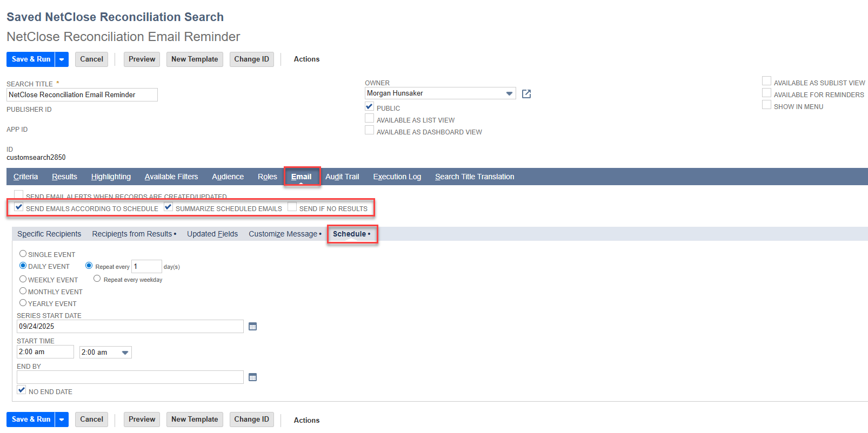This screenshot has height=433, width=868.
Task: Switch to the Criteria tab
Action: pyautogui.click(x=25, y=177)
